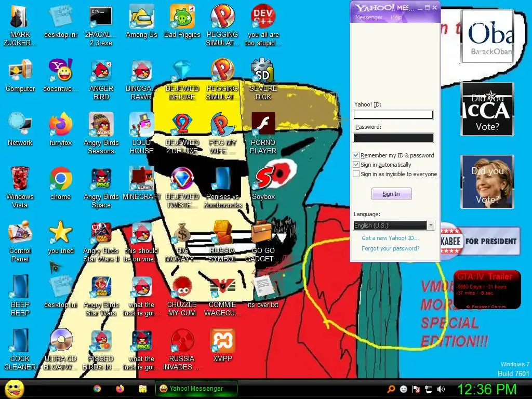Click the Password input field
The image size is (532, 399).
point(393,137)
